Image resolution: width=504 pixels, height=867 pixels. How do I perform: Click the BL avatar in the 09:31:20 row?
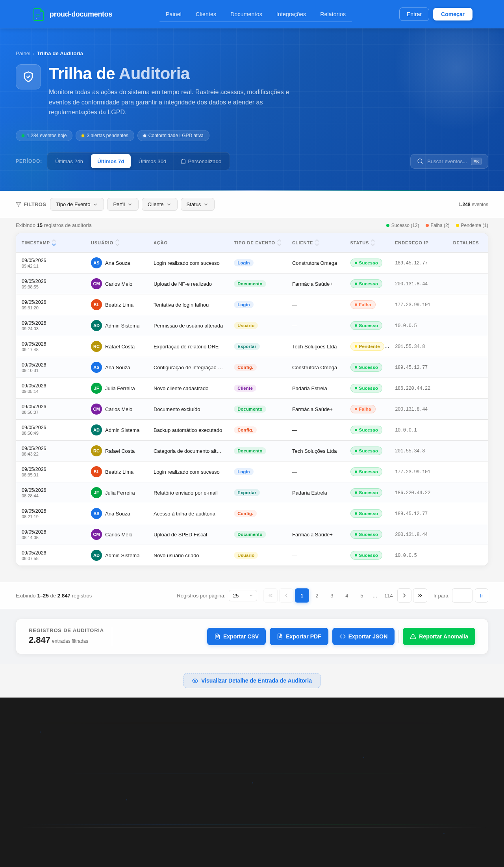(96, 305)
